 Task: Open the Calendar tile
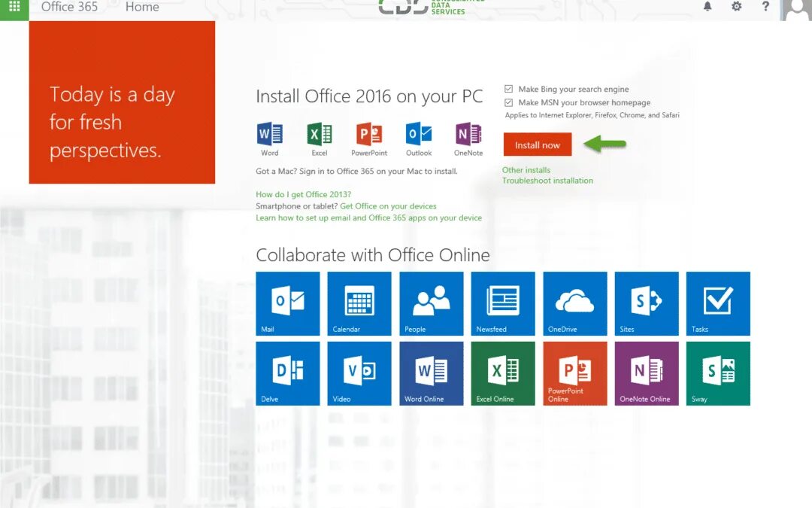[x=359, y=304]
